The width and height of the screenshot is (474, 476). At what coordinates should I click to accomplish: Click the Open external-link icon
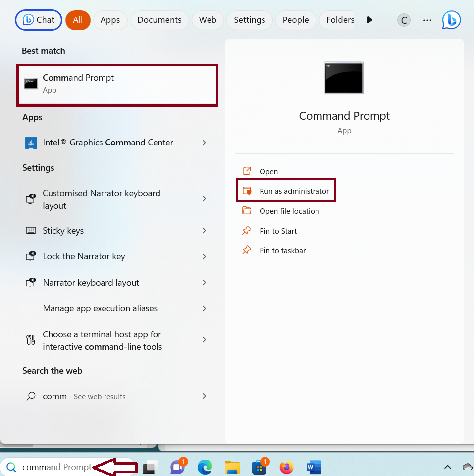(x=247, y=171)
